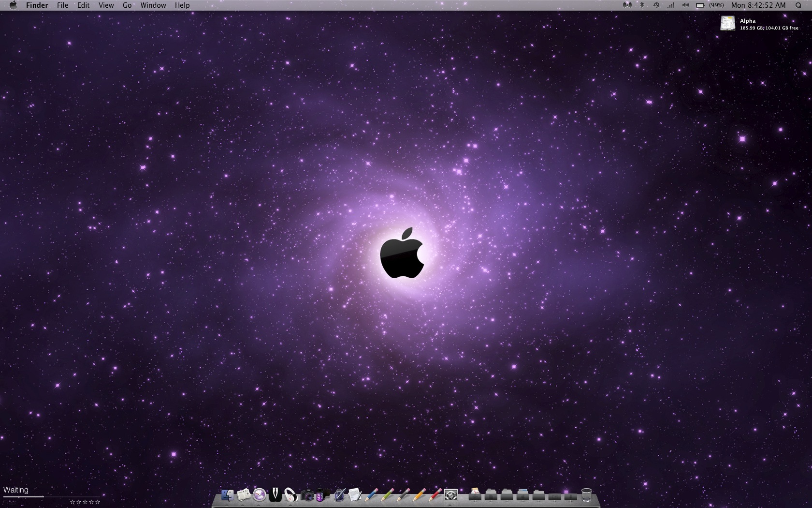Click the signal strength bars icon
The height and width of the screenshot is (508, 812).
click(671, 5)
